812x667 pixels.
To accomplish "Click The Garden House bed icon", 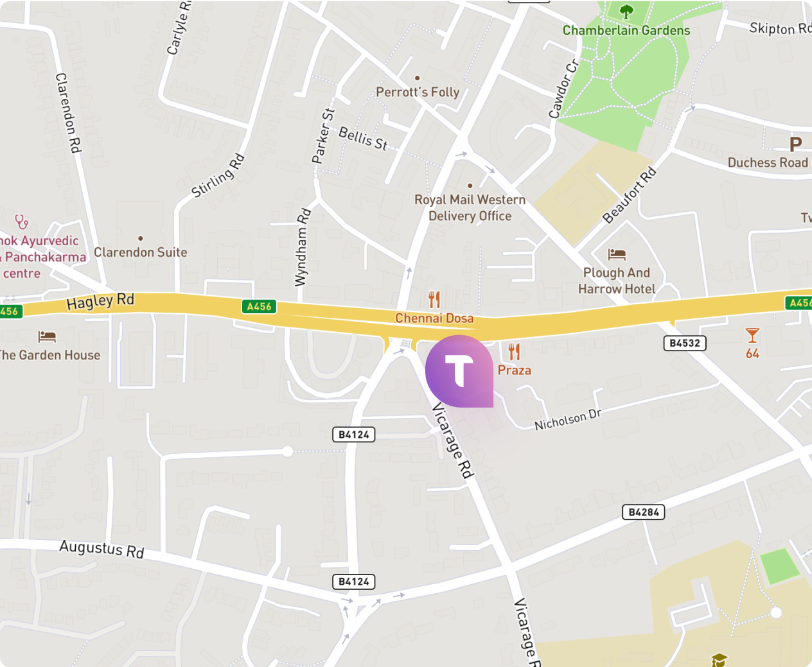I will [x=47, y=336].
